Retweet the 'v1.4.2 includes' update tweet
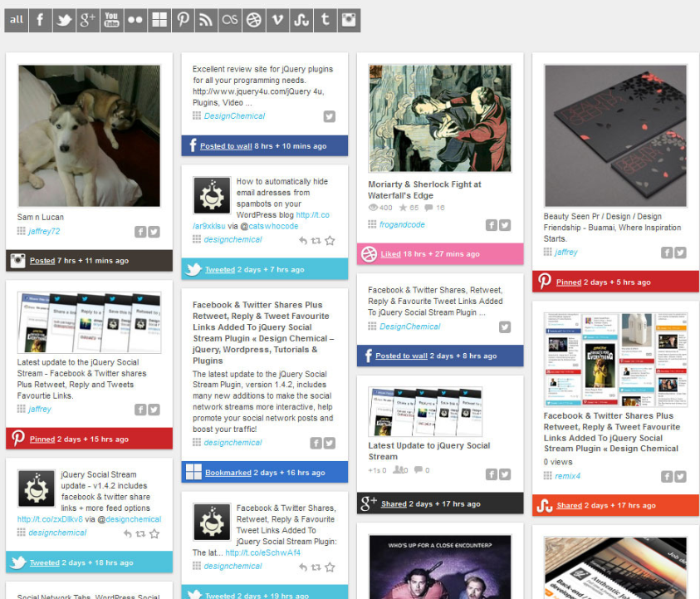Image resolution: width=700 pixels, height=599 pixels. [x=140, y=534]
